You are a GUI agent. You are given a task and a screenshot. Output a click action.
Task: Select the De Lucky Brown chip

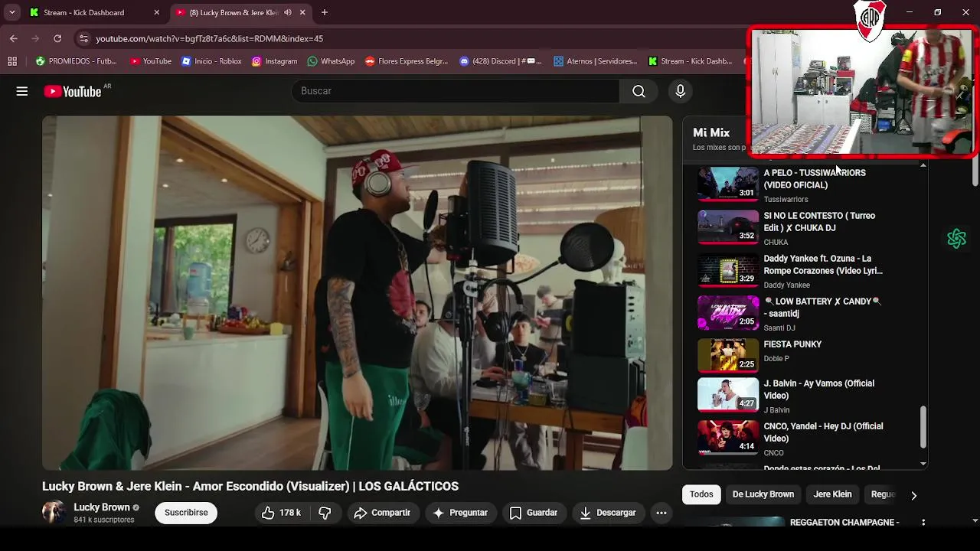point(763,494)
